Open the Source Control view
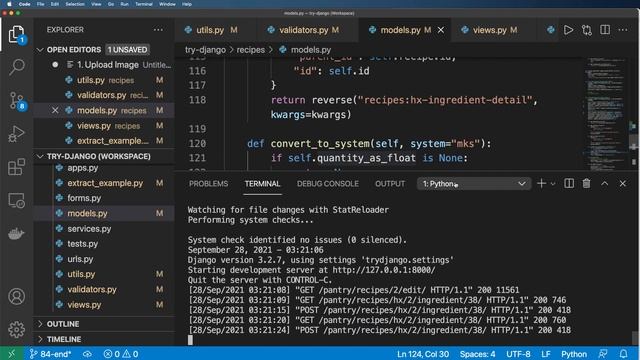 click(17, 101)
